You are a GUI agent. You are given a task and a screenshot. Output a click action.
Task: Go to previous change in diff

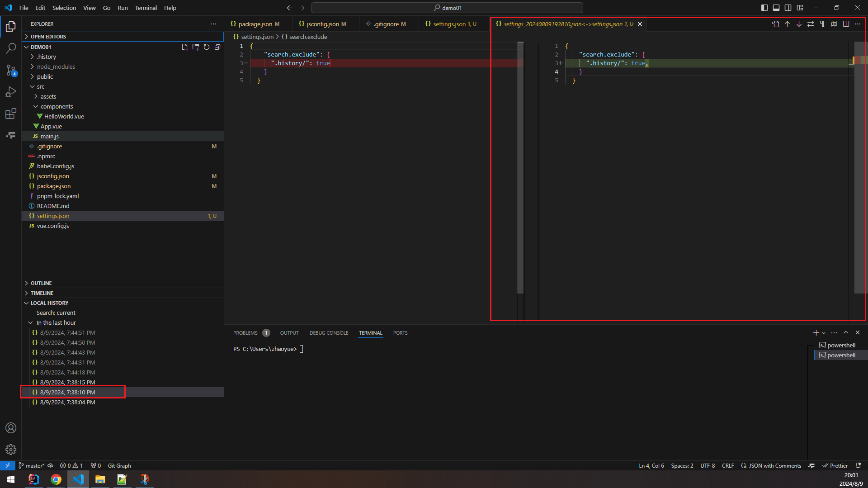coord(788,24)
